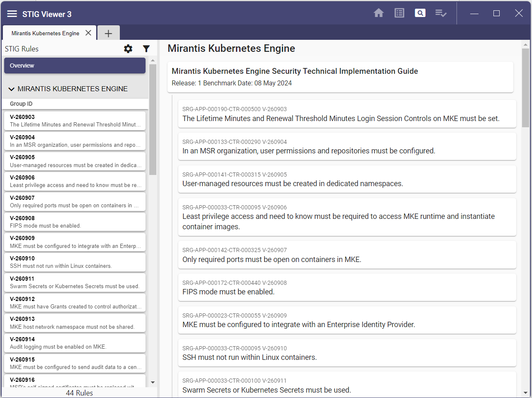Open the V-260903 Login Session Controls card
Screen dimensions: 532x398
pyautogui.click(x=347, y=114)
